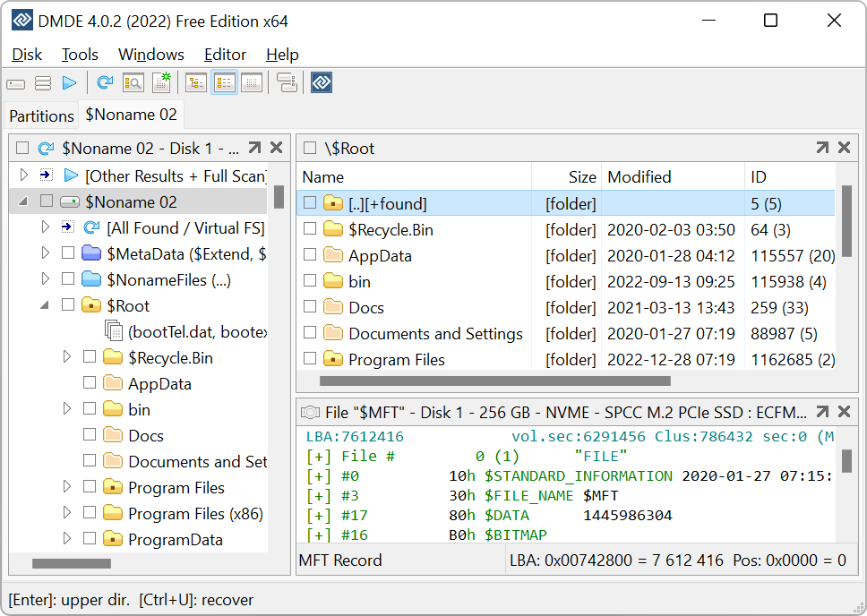The height and width of the screenshot is (616, 867).
Task: Click the DMDE logo toolbar icon
Action: coord(322,83)
